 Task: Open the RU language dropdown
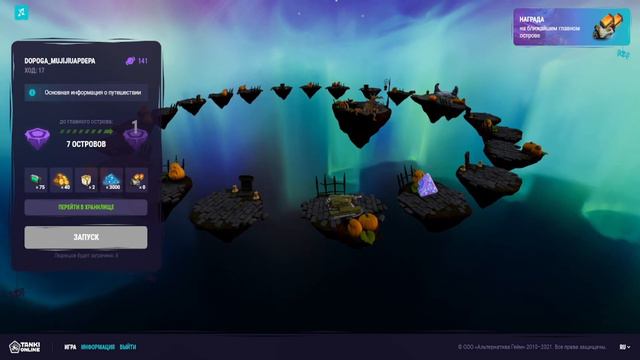(x=624, y=347)
